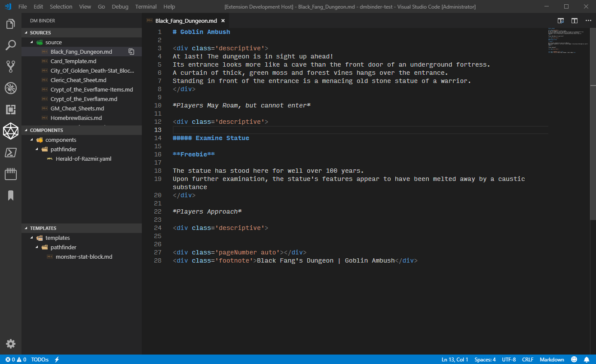Collapse the templates folder
596x364 pixels.
[x=31, y=238]
